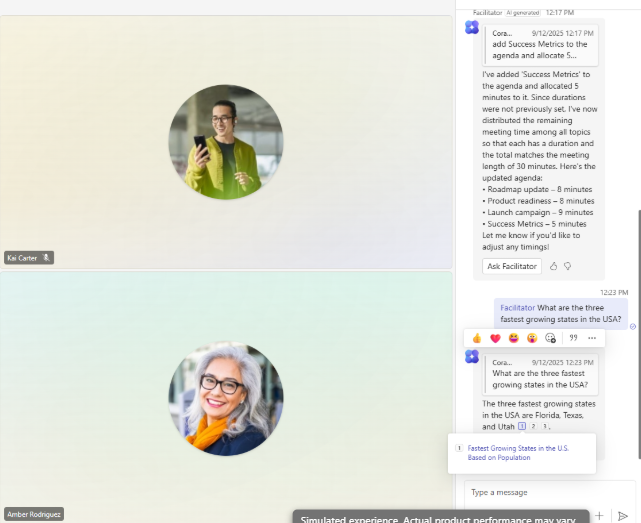Select Amber Rodriguez's profile picture

point(226,399)
